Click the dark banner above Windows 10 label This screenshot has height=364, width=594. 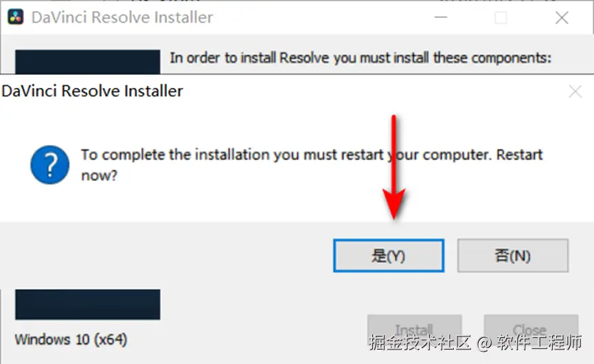click(x=87, y=304)
